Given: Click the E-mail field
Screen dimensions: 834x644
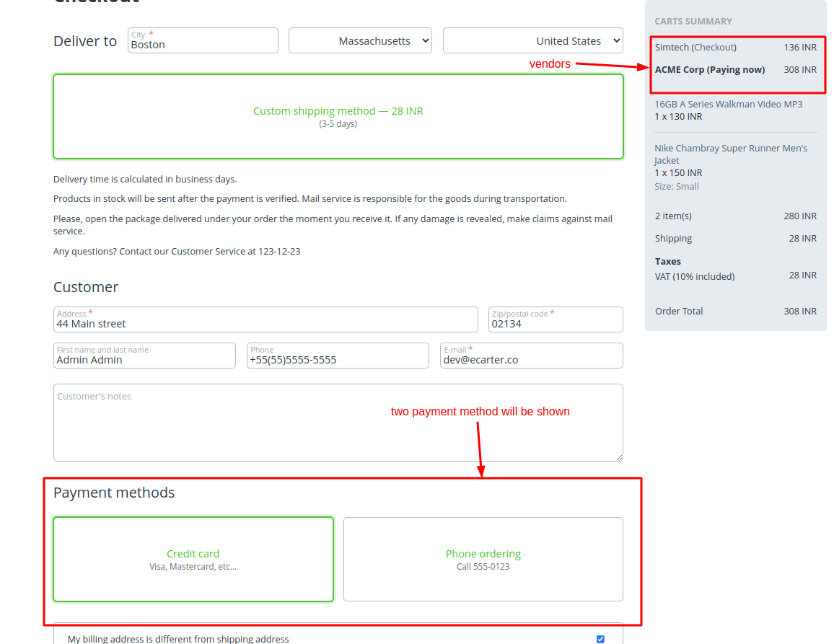Looking at the screenshot, I should click(x=532, y=356).
